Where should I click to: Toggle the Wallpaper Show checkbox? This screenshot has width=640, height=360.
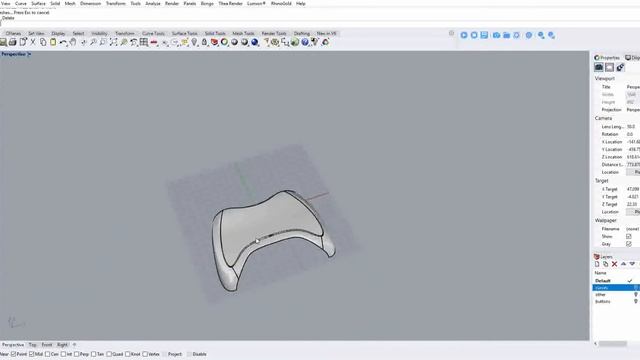629,236
